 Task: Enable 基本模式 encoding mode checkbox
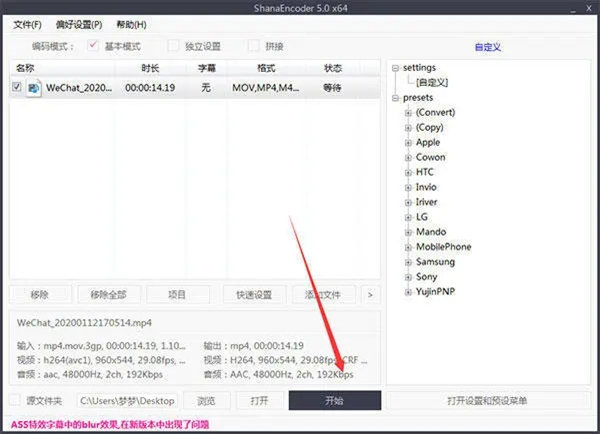tap(94, 46)
